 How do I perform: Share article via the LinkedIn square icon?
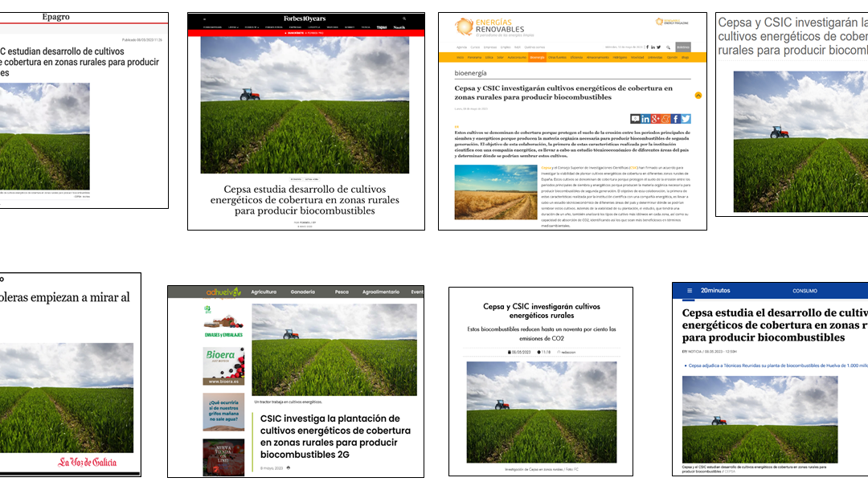(x=645, y=119)
